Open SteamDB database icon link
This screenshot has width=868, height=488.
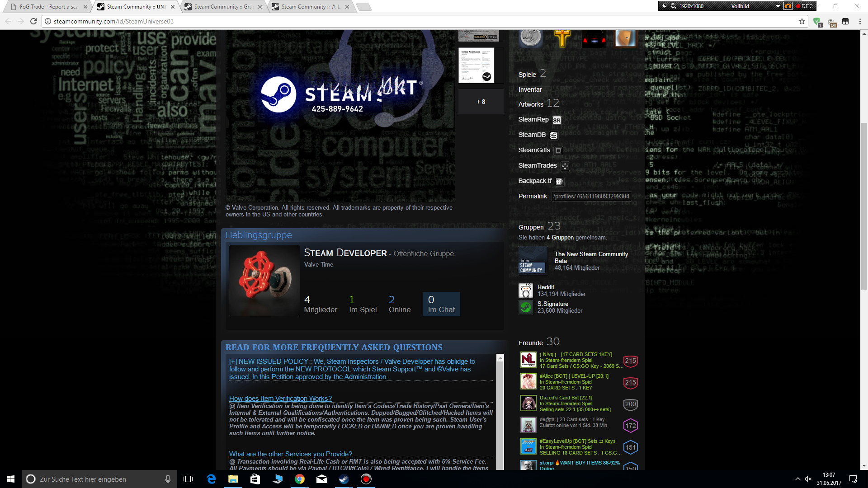coord(554,135)
